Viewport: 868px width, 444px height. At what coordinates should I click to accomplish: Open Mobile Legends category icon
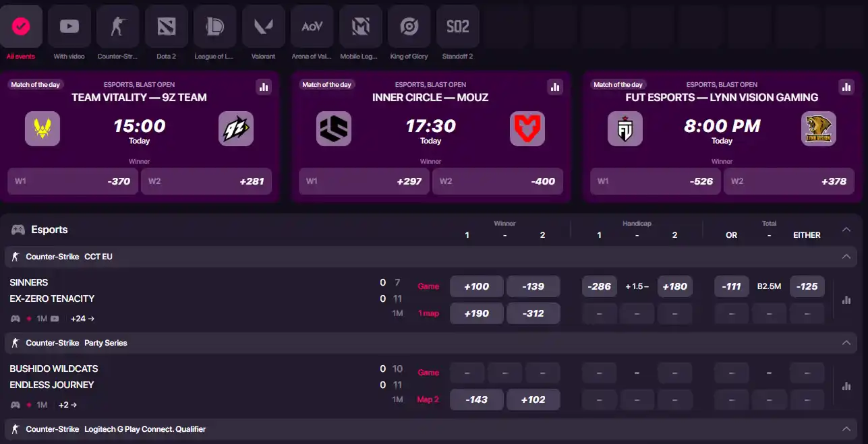point(361,26)
